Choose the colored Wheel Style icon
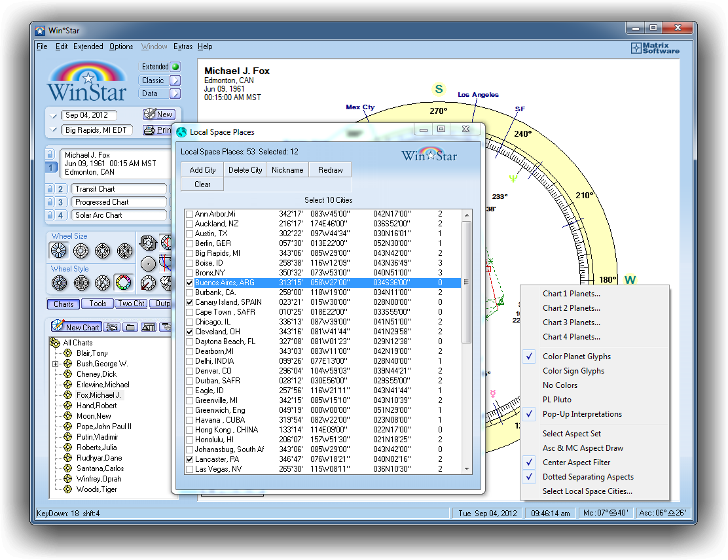This screenshot has height=560, width=728. [x=123, y=283]
